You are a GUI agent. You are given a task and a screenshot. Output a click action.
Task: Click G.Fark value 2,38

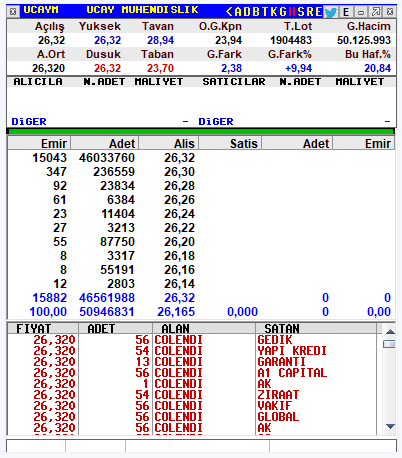(231, 68)
